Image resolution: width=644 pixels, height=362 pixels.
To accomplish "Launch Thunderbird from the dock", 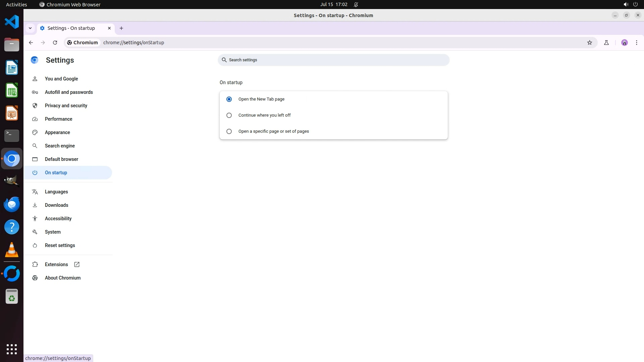I will [12, 204].
